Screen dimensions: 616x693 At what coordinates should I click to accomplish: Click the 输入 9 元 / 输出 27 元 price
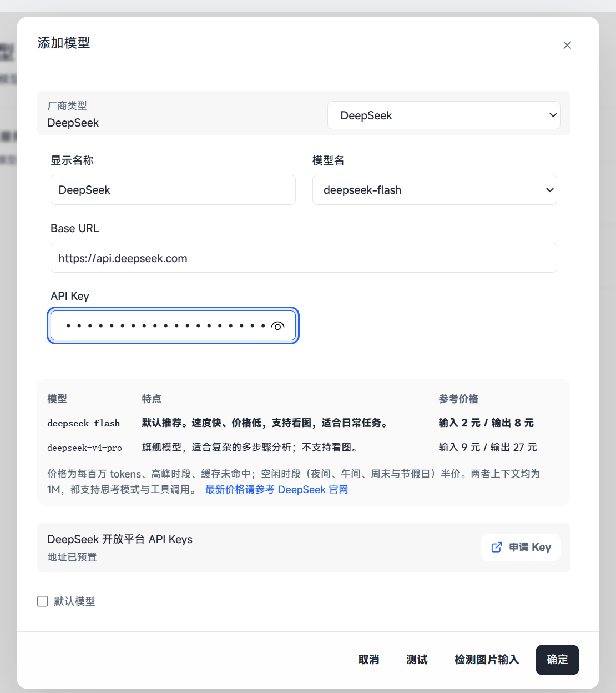(488, 448)
